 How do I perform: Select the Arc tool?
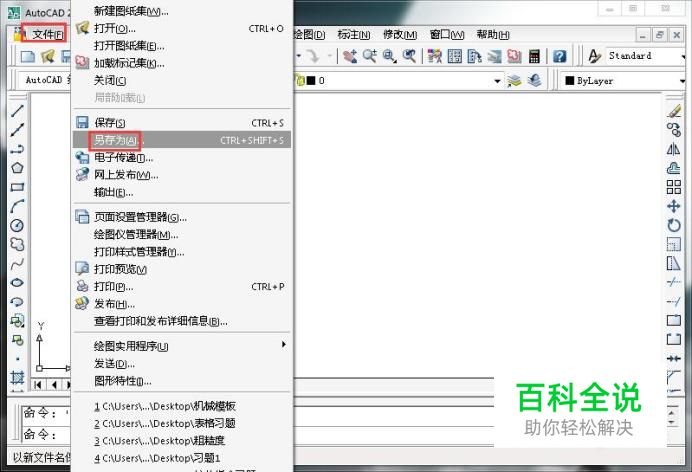click(x=17, y=206)
